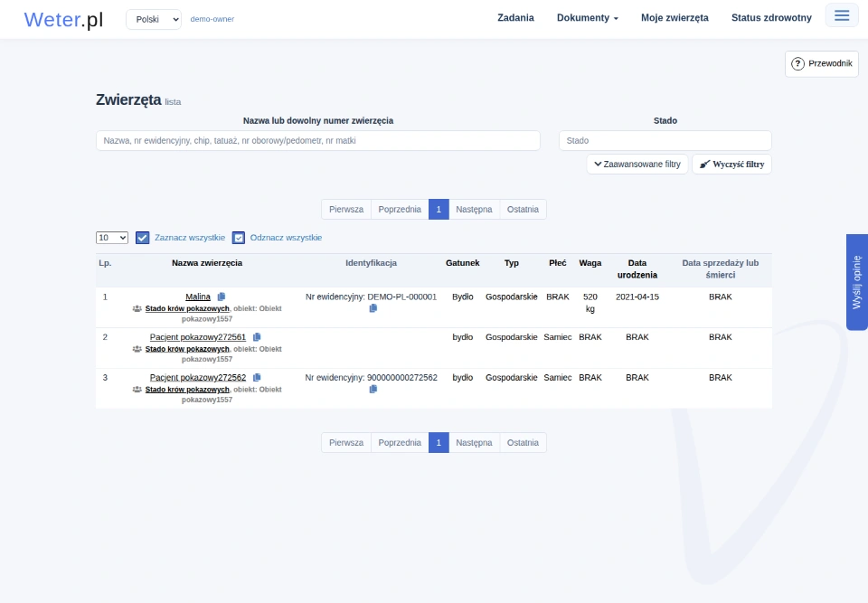Open the Weter.pl home logo
The height and width of the screenshot is (603, 868).
pyautogui.click(x=63, y=19)
